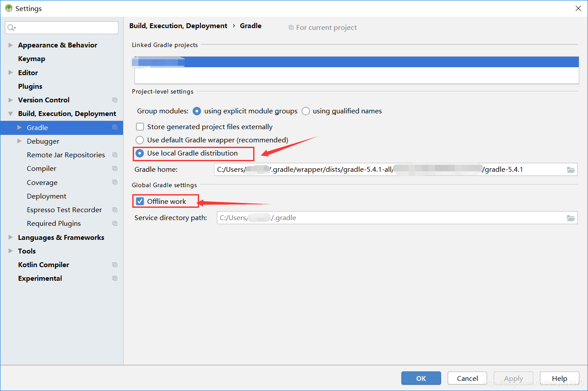This screenshot has height=391, width=588.
Task: Collapse Build, Execution, Deployment arrow
Action: pos(11,114)
